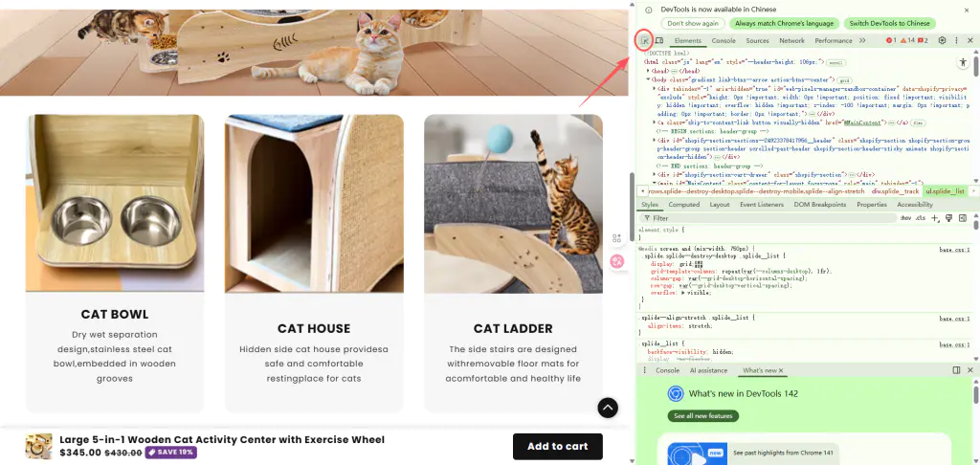
Task: Activate the inspect element picker icon
Action: 644,40
